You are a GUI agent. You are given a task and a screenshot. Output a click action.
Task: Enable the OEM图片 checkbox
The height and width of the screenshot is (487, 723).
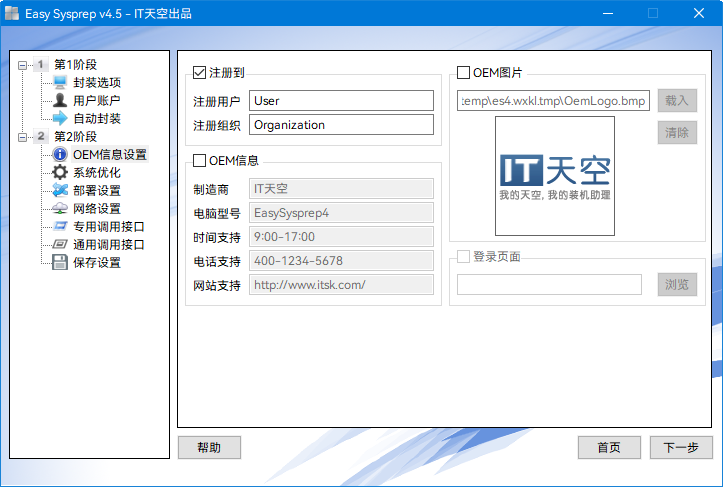(463, 72)
